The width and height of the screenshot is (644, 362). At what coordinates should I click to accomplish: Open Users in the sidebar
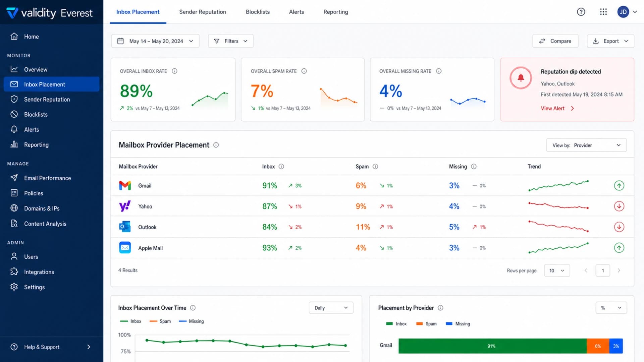[52, 257]
